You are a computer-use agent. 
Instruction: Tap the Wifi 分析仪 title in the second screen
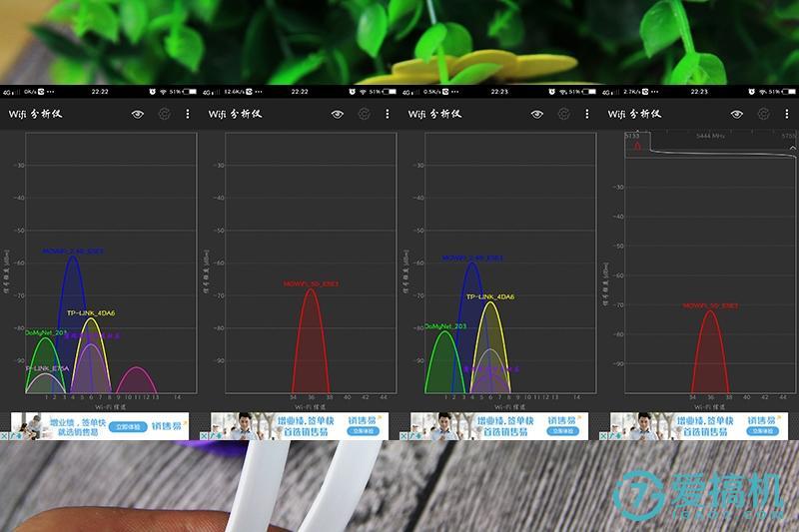pos(235,114)
